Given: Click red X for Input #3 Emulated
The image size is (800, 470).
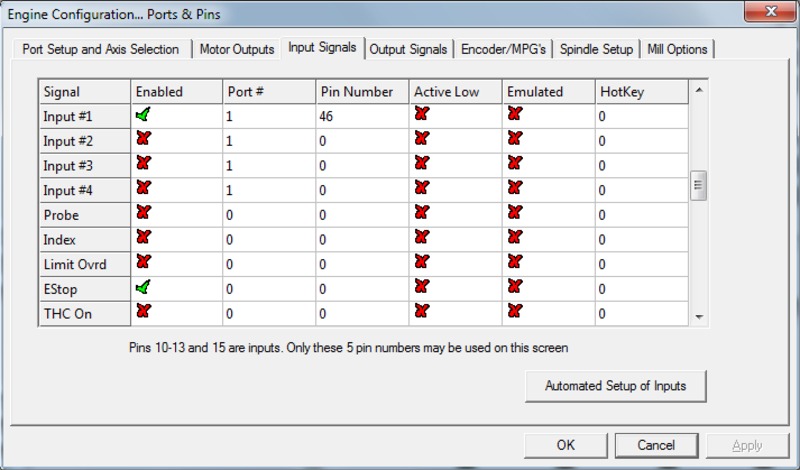Looking at the screenshot, I should click(x=515, y=165).
